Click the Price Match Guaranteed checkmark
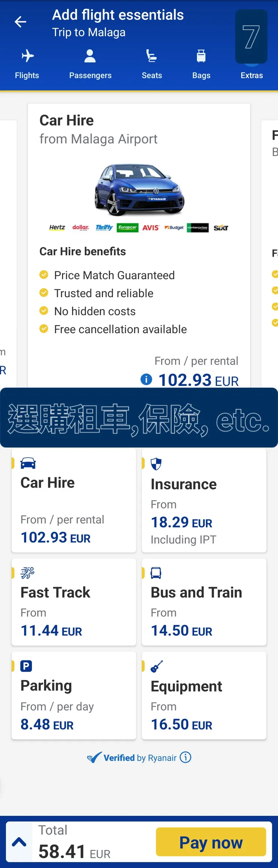Screen dimensions: 278x868 point(44,275)
